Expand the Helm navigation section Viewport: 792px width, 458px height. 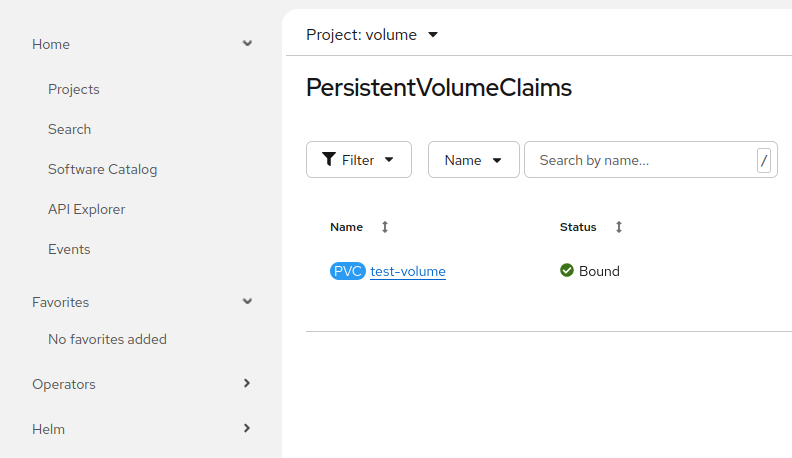(247, 429)
